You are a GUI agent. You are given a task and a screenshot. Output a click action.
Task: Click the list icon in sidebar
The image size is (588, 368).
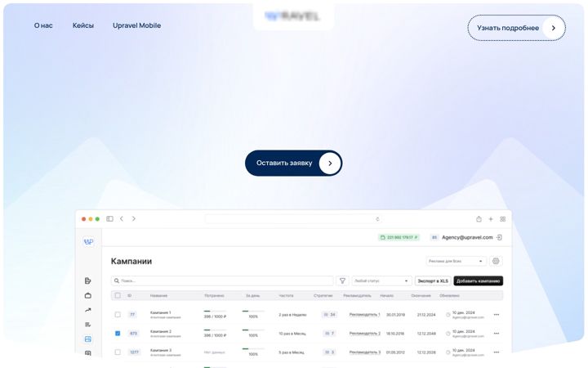[87, 325]
